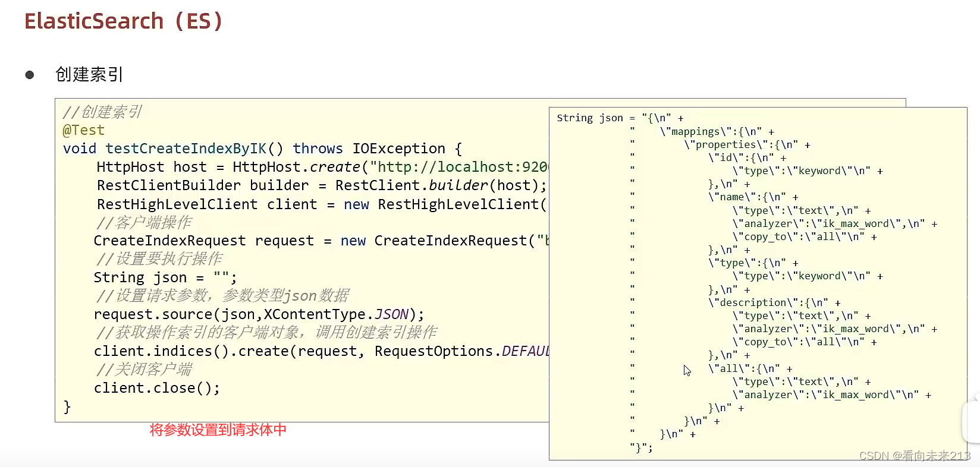This screenshot has height=467, width=980.
Task: Select the "CreateIndexRequest request = new" line
Action: coord(321,241)
